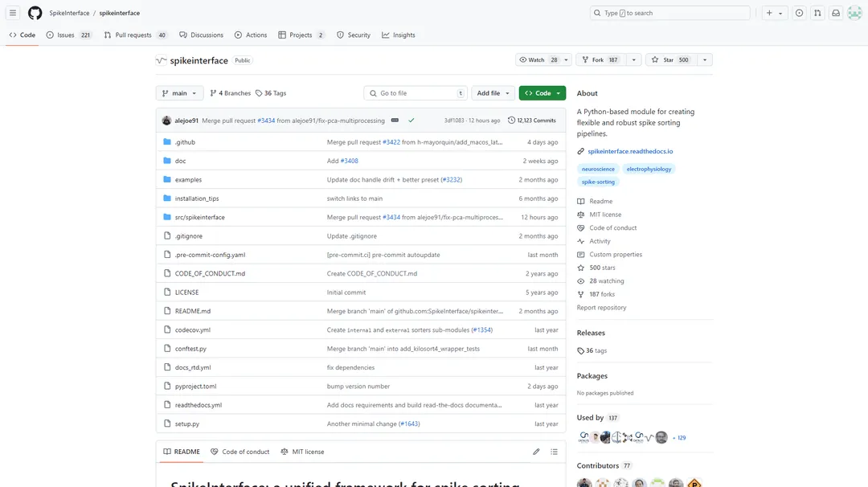Image resolution: width=868 pixels, height=487 pixels.
Task: Focus the Type / to search field
Action: (x=669, y=13)
